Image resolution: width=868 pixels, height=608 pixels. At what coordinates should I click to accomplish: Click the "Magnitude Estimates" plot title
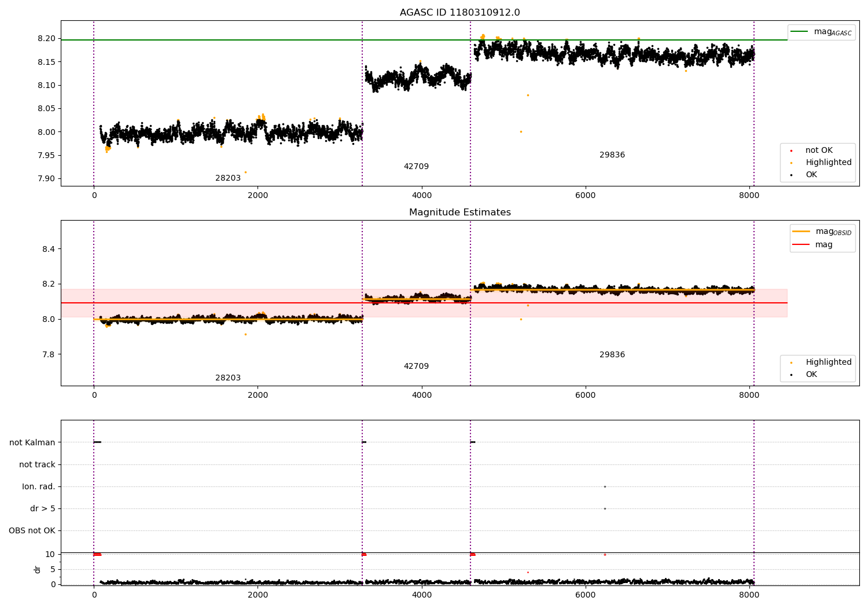[x=459, y=213]
